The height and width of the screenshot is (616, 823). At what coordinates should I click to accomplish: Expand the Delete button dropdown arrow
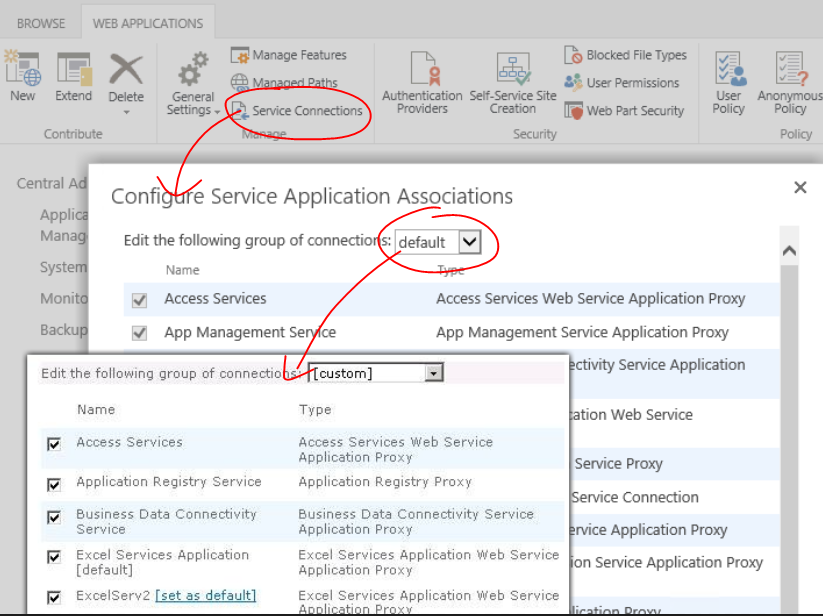click(126, 112)
